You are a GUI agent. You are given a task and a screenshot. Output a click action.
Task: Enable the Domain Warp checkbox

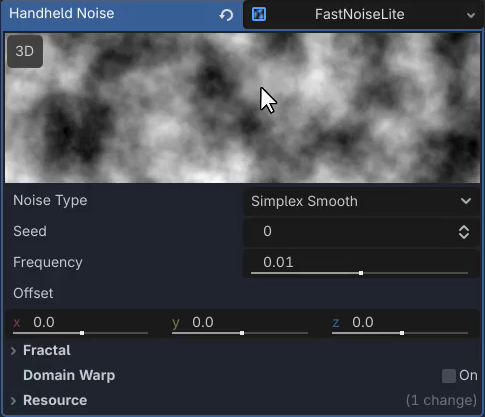449,376
